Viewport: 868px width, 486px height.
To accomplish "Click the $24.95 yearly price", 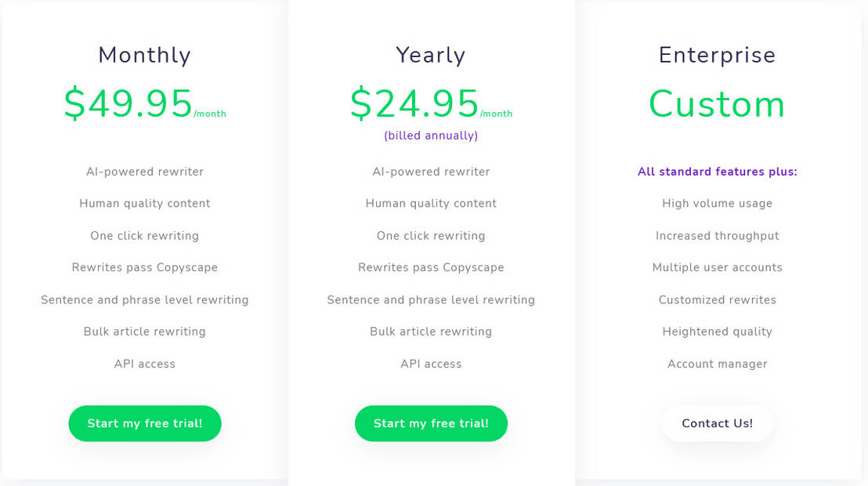I will [415, 103].
